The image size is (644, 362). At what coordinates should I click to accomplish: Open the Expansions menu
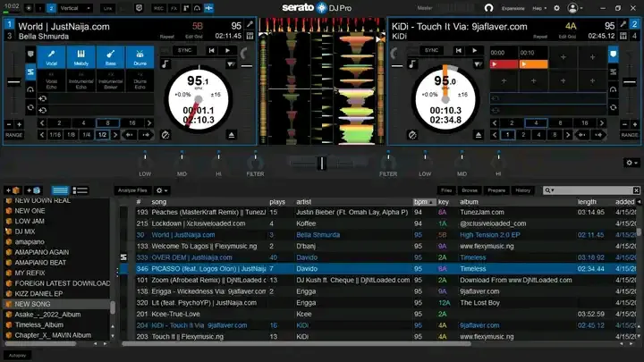pyautogui.click(x=513, y=8)
